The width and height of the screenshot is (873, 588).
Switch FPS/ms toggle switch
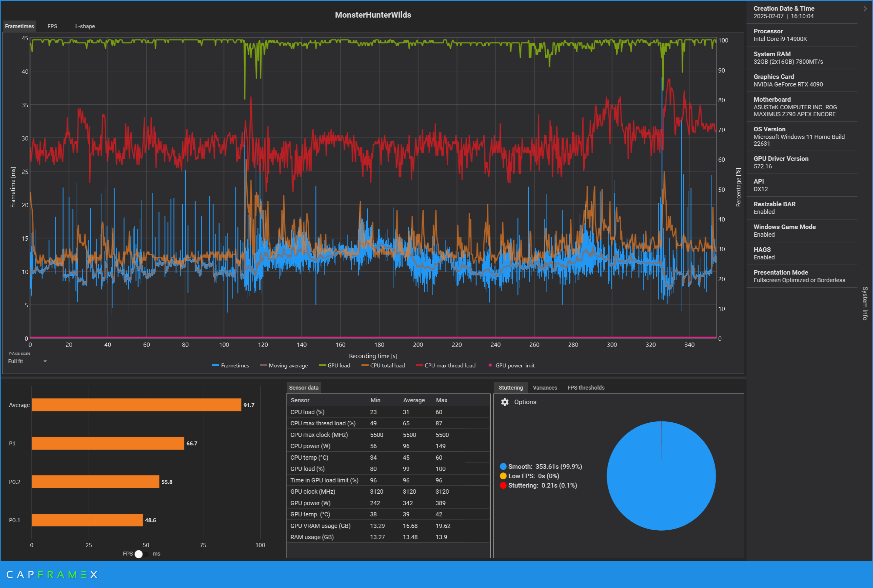[141, 554]
